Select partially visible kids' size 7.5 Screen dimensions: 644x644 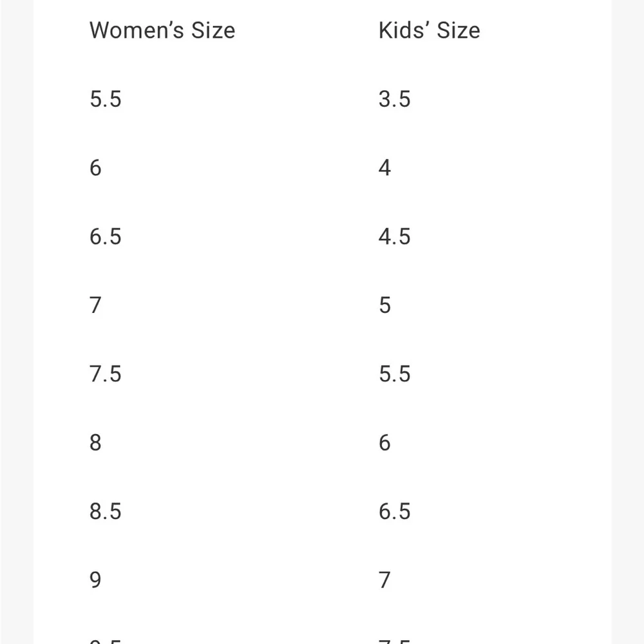394,640
